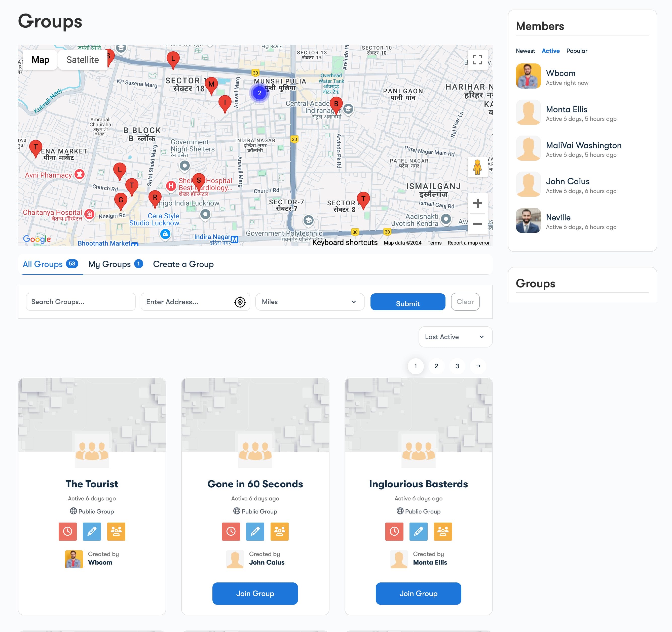Open the Miles distance dropdown

[310, 302]
